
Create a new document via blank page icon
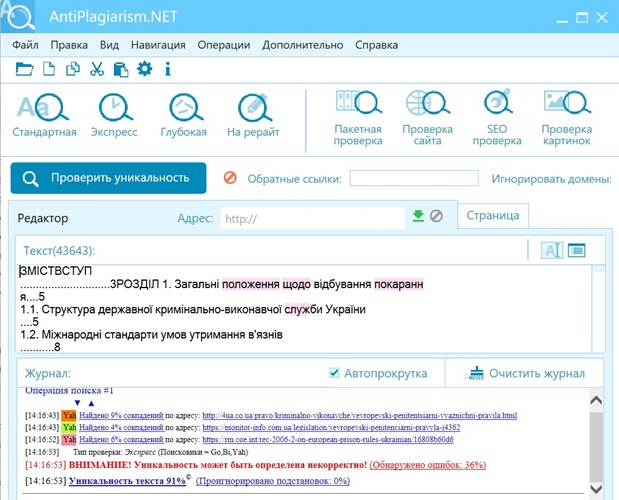(49, 69)
